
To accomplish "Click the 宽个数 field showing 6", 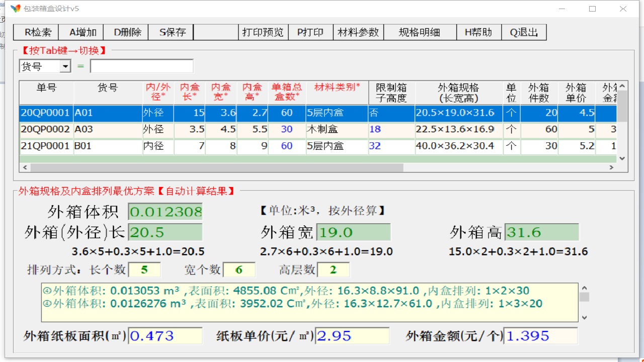I will coord(239,270).
